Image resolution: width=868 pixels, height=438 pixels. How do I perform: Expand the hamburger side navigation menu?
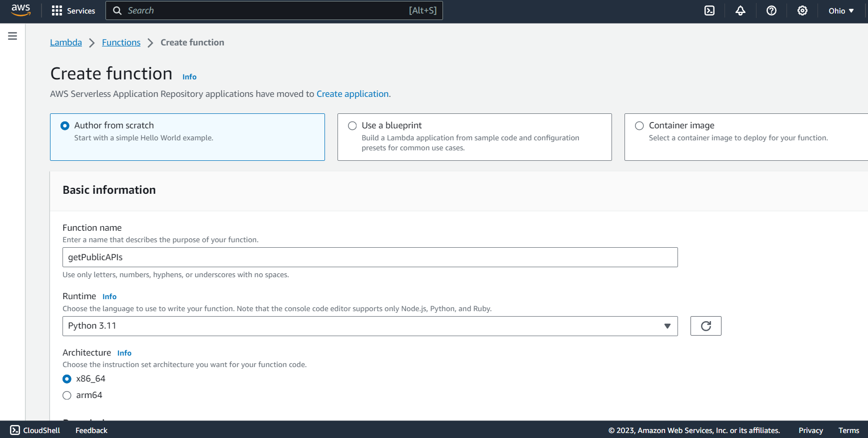coord(12,36)
